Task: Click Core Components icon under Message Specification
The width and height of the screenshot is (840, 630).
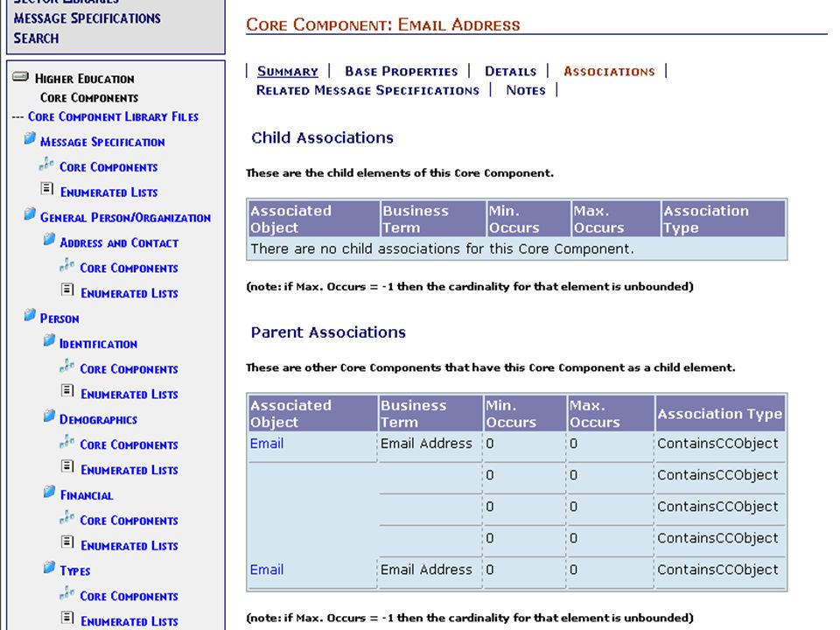Action: point(46,164)
